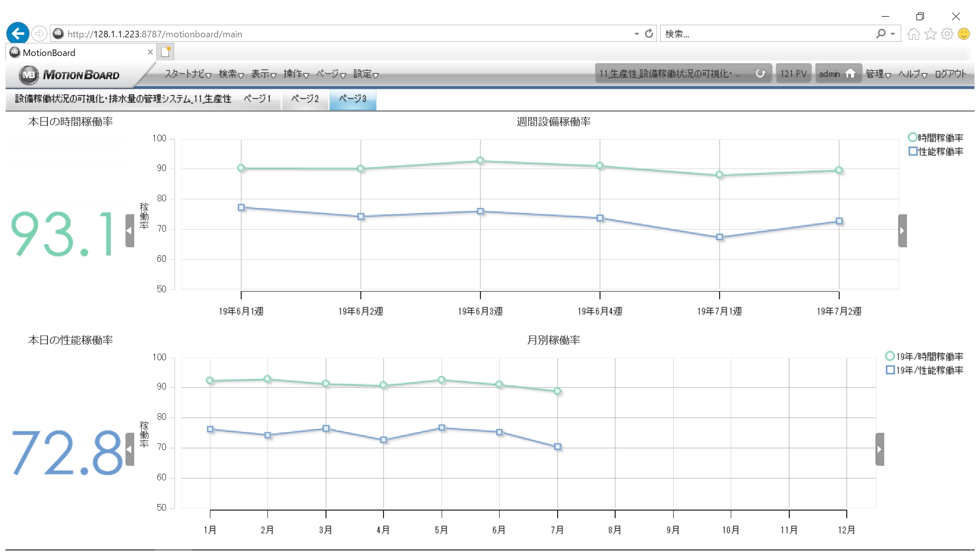980x556 pixels.
Task: Click the 19年7月1週 性能稼働率 data point
Action: click(720, 237)
